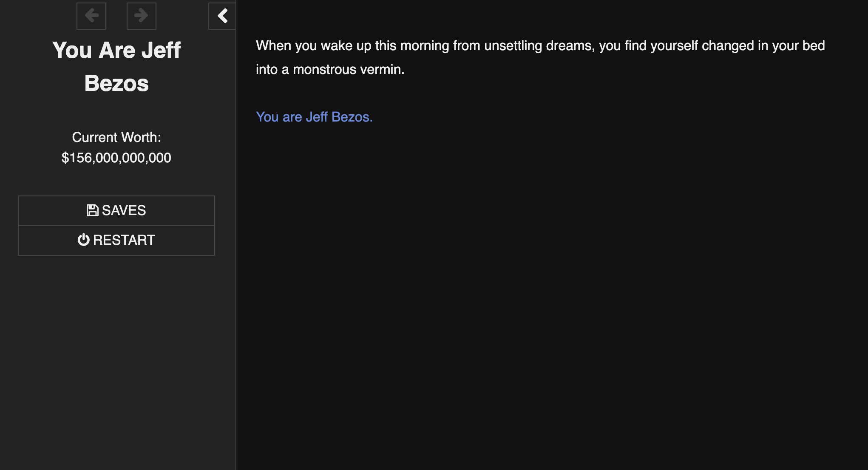Image resolution: width=868 pixels, height=470 pixels.
Task: Click the words 'monstrous vermin' in passage
Action: (347, 69)
